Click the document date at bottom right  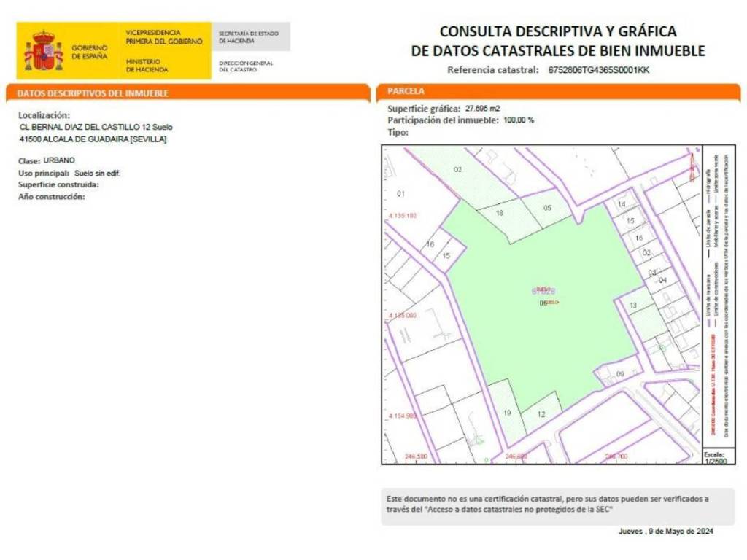pos(665,531)
